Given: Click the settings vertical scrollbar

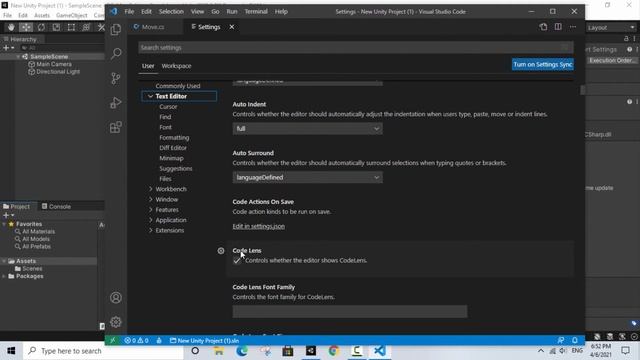Looking at the screenshot, I should (582, 90).
